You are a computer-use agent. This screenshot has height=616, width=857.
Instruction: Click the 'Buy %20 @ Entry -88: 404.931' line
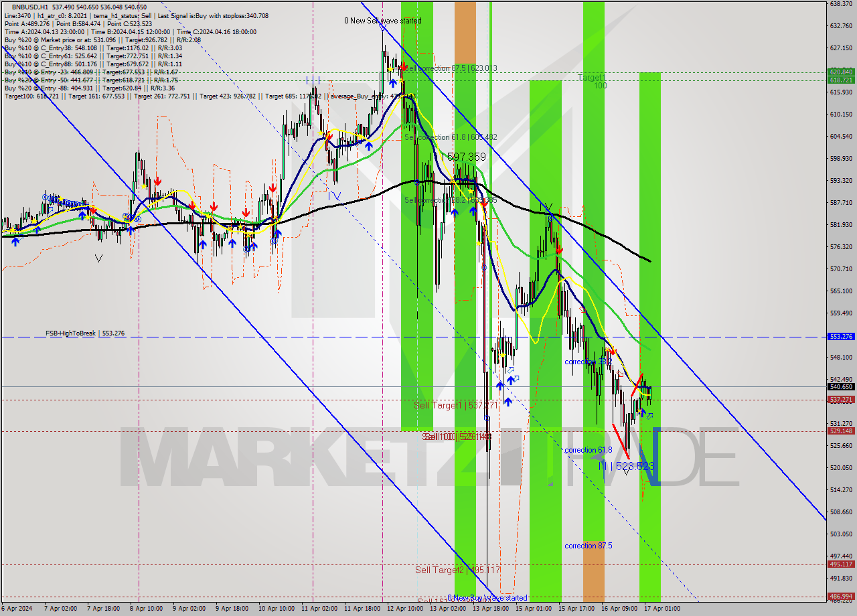click(90, 88)
